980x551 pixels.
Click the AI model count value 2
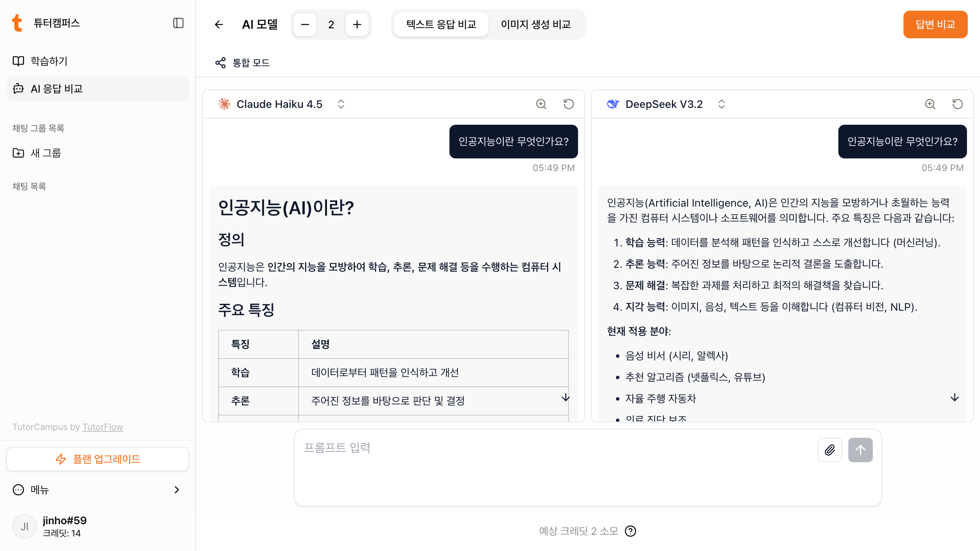pos(331,24)
